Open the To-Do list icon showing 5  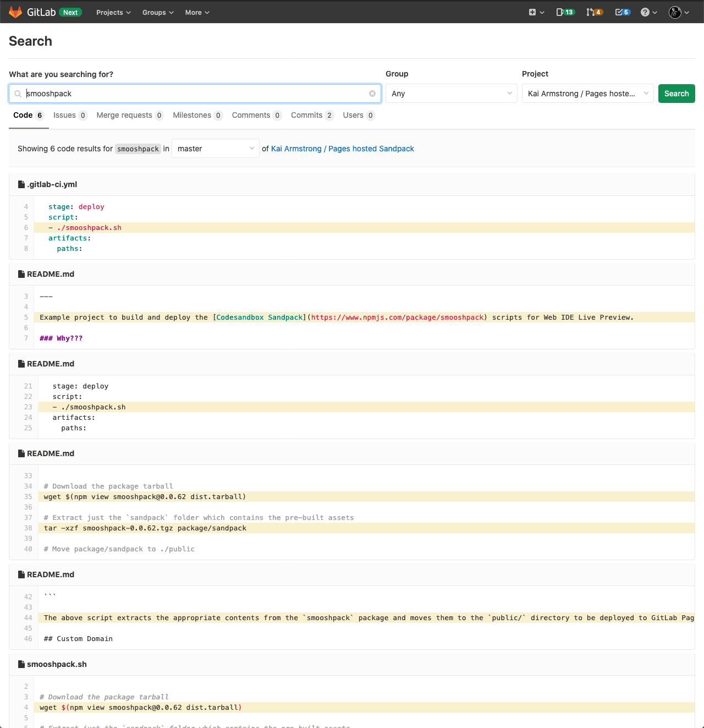tap(622, 12)
